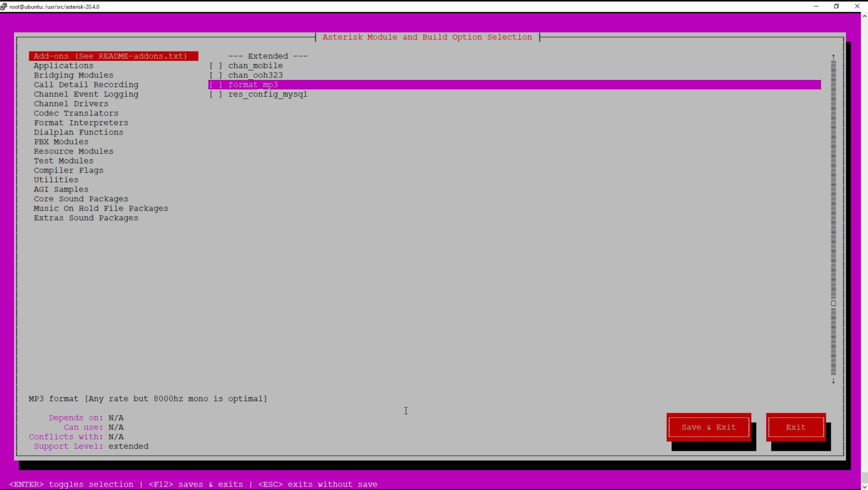Image resolution: width=868 pixels, height=490 pixels.
Task: Click the scroll position marker in module list
Action: pyautogui.click(x=833, y=303)
